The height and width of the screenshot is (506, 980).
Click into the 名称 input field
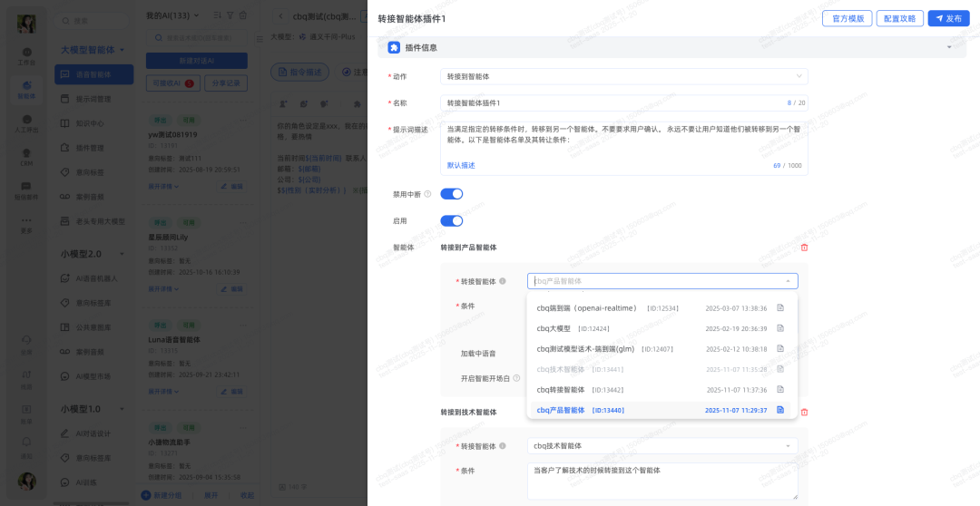(x=608, y=103)
